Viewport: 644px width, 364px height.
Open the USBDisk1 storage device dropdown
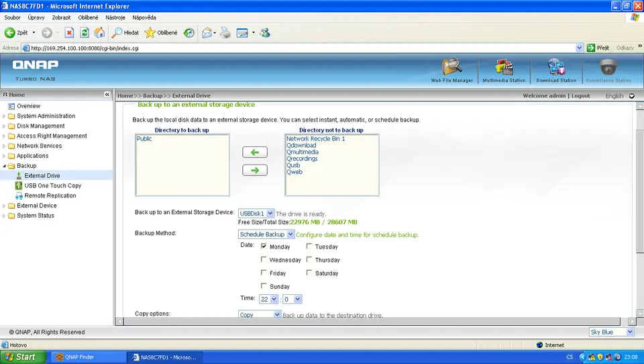coord(256,214)
